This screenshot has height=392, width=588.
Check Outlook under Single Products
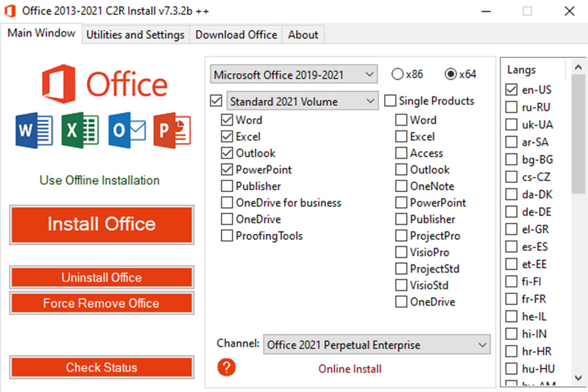pyautogui.click(x=401, y=170)
